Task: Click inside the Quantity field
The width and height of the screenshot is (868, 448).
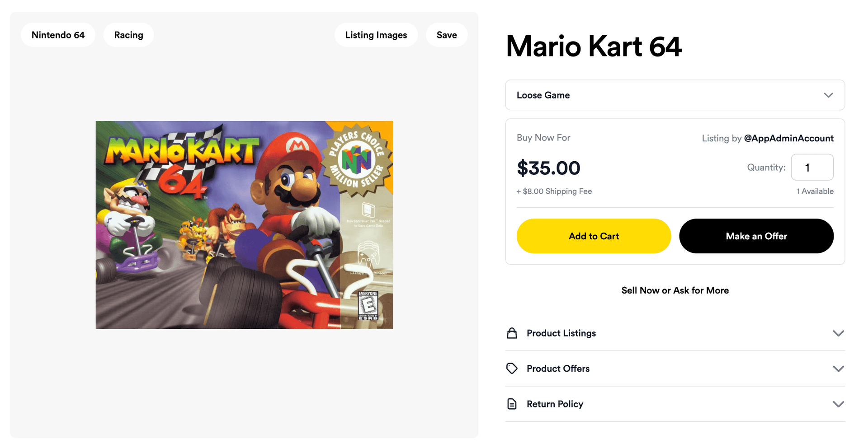Action: pyautogui.click(x=812, y=167)
